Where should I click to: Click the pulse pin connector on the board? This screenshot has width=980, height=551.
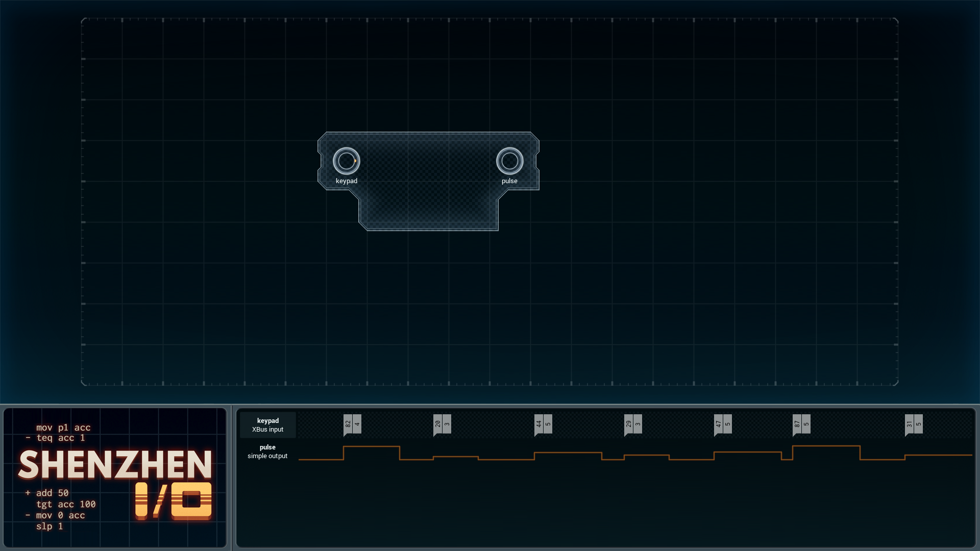coord(510,161)
